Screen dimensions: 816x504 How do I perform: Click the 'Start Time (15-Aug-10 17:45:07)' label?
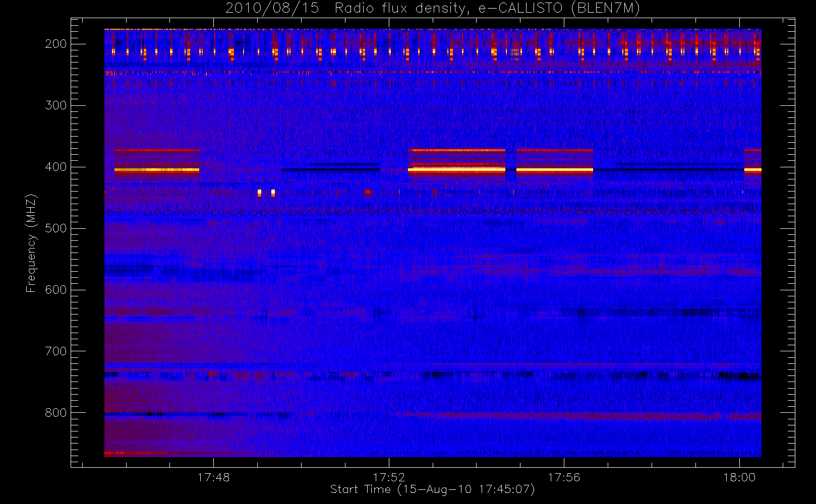point(432,489)
